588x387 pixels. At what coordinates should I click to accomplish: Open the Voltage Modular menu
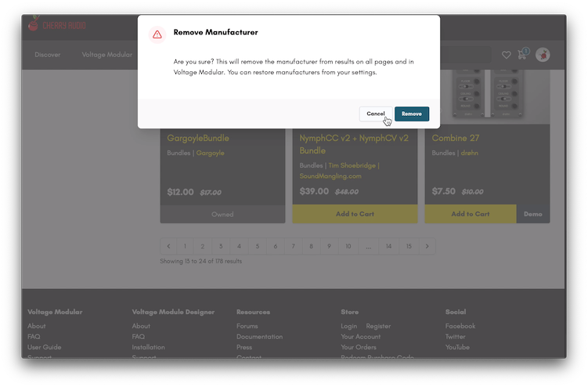[107, 55]
